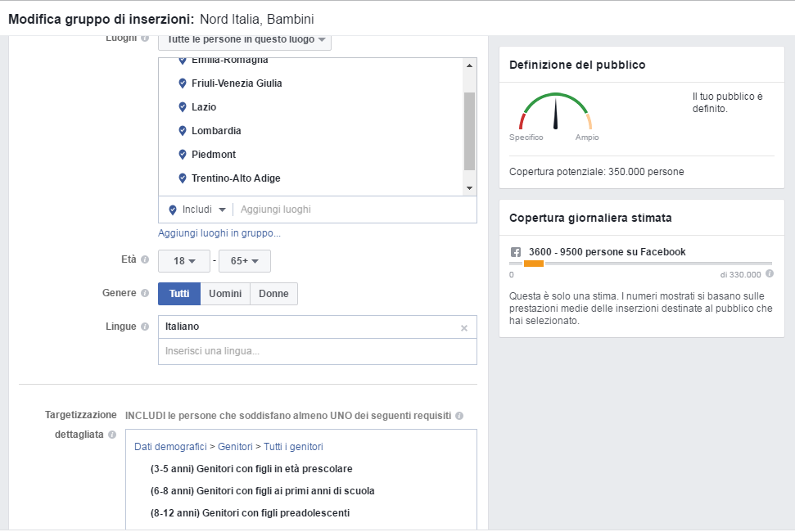The height and width of the screenshot is (532, 795).
Task: Open maximum age 65+ dropdown
Action: [244, 261]
